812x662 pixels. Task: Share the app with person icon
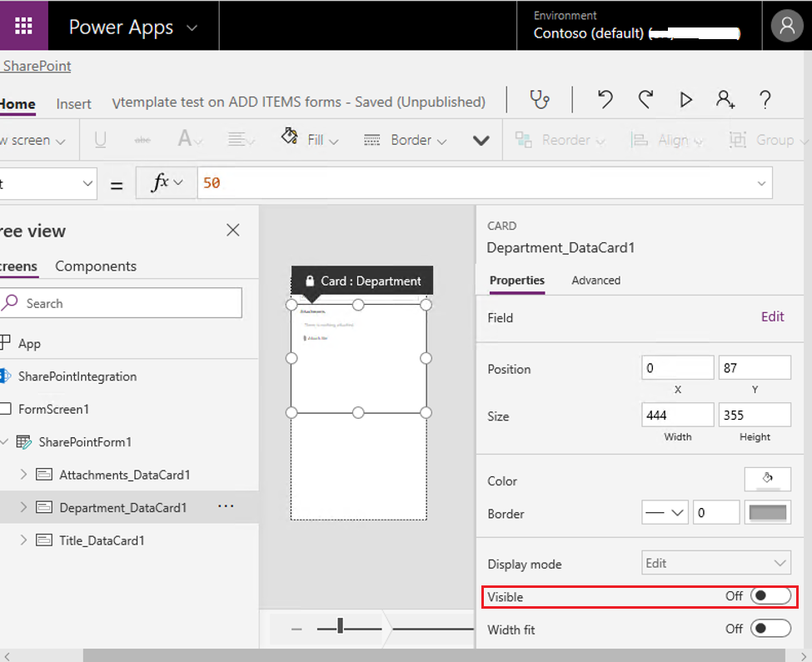point(725,99)
